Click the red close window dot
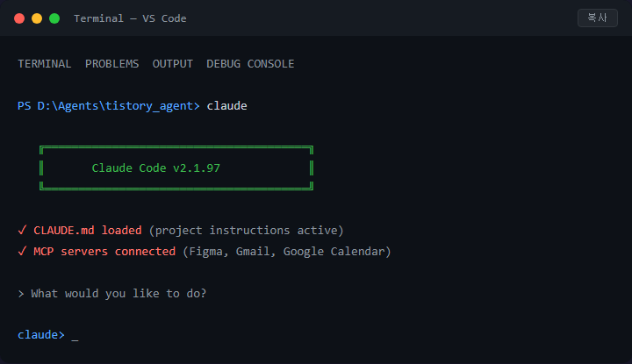 19,18
